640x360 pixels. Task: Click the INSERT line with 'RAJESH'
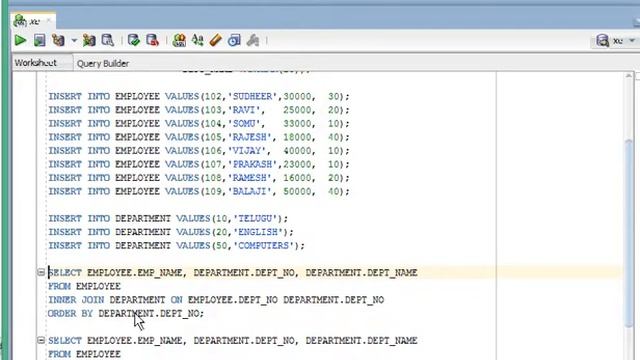[199, 137]
